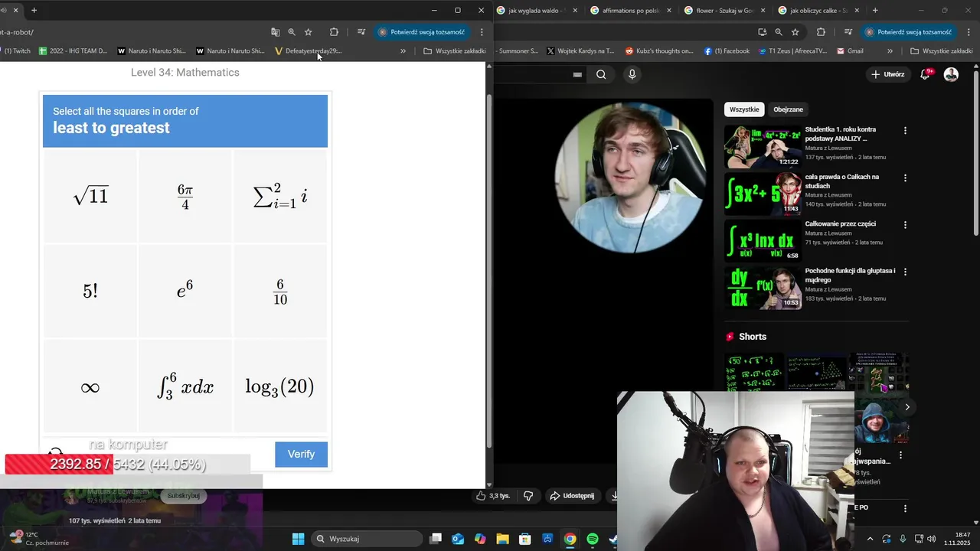The height and width of the screenshot is (551, 980).
Task: Bookmark the page with the star in left window
Action: tap(309, 32)
